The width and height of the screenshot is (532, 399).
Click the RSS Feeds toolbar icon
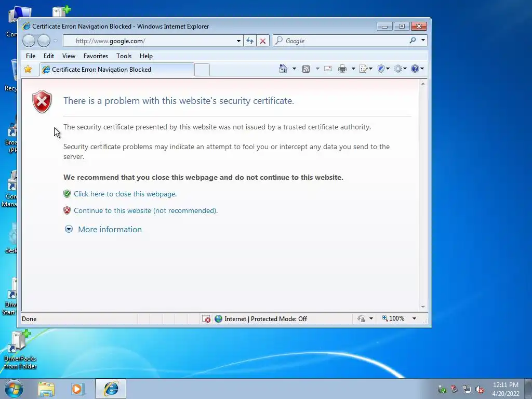[305, 69]
